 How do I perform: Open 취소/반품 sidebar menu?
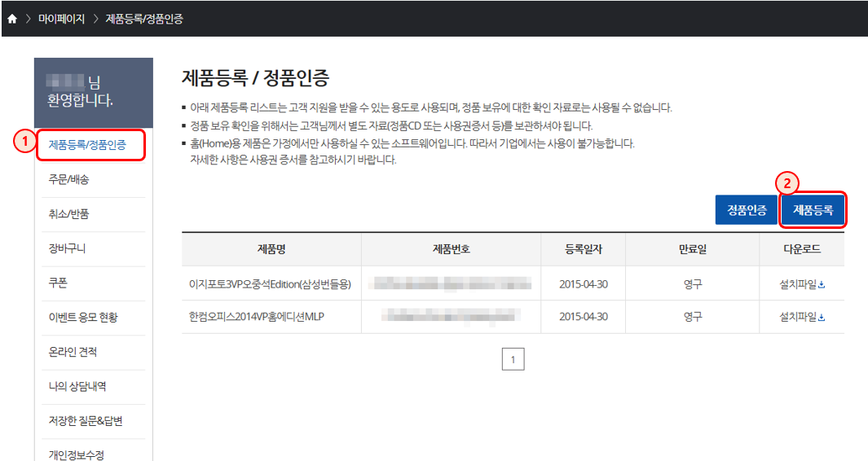[68, 213]
